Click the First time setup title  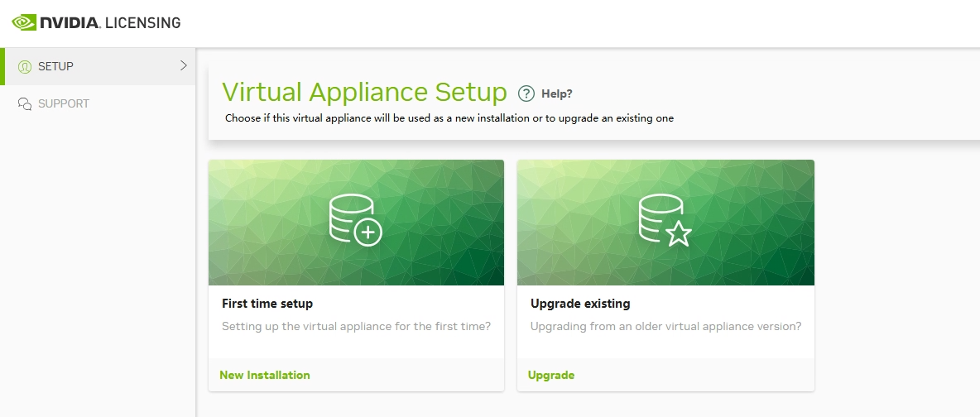click(x=267, y=304)
